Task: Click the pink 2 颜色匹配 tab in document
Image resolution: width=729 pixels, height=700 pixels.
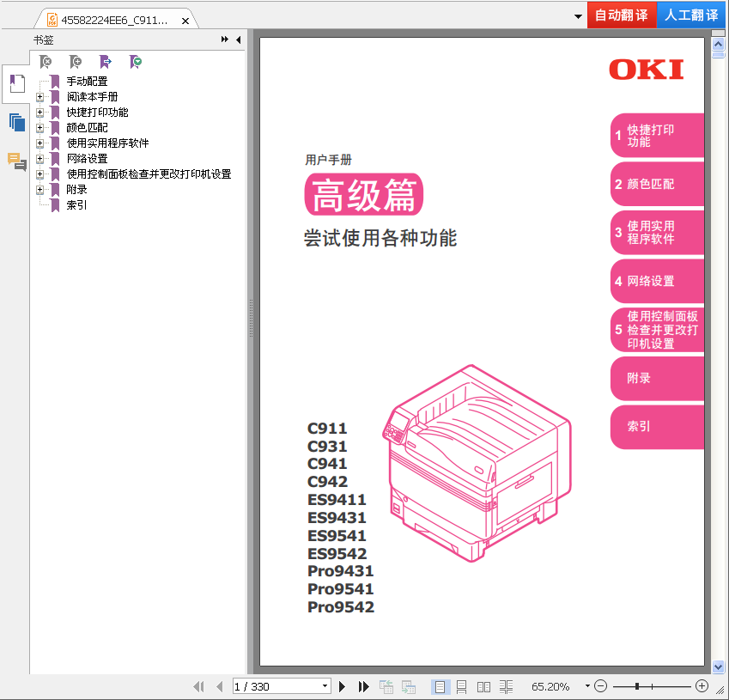Action: [658, 184]
